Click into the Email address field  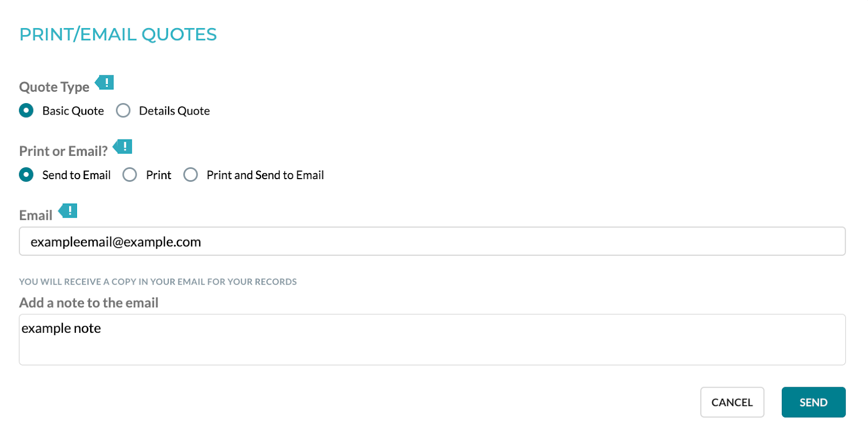(432, 242)
